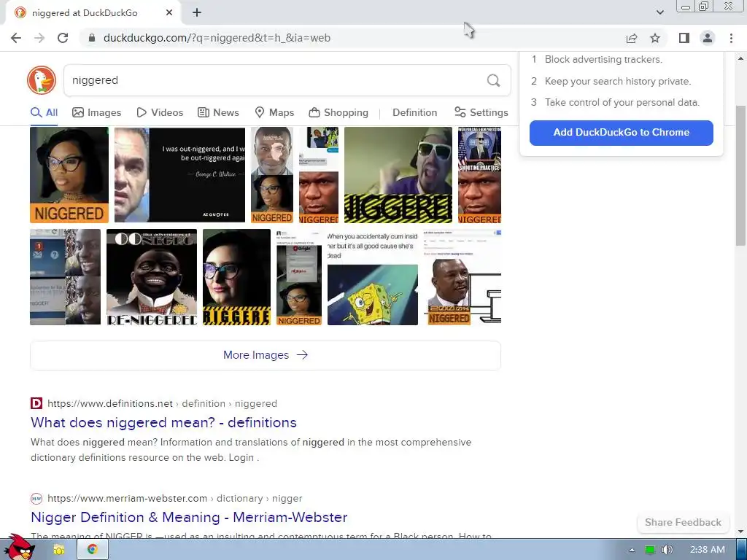Share this page using the share icon
The image size is (747, 560).
point(632,38)
